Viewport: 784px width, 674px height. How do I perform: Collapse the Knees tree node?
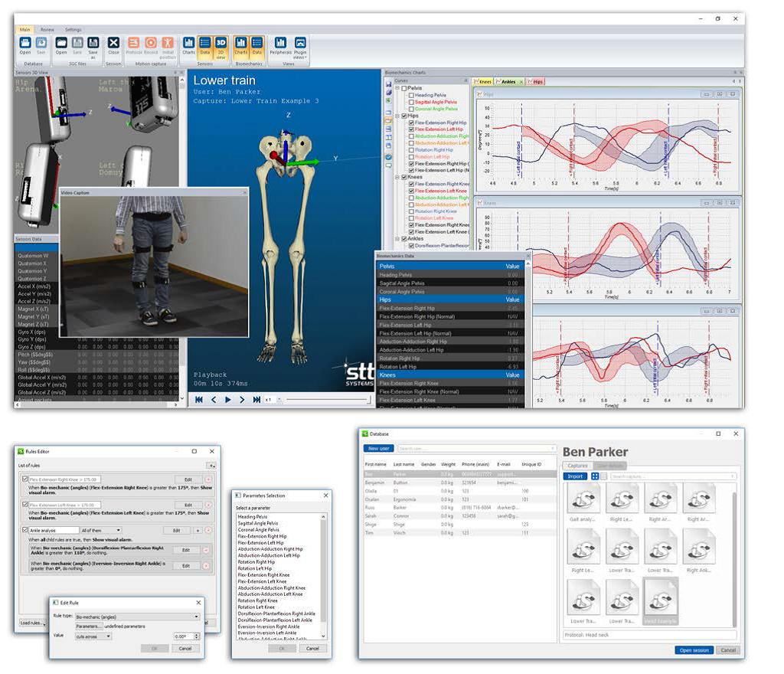398,177
